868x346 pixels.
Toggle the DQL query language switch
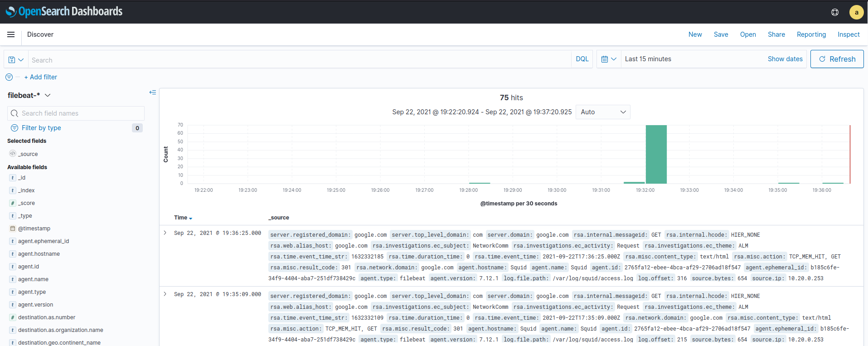tap(582, 59)
